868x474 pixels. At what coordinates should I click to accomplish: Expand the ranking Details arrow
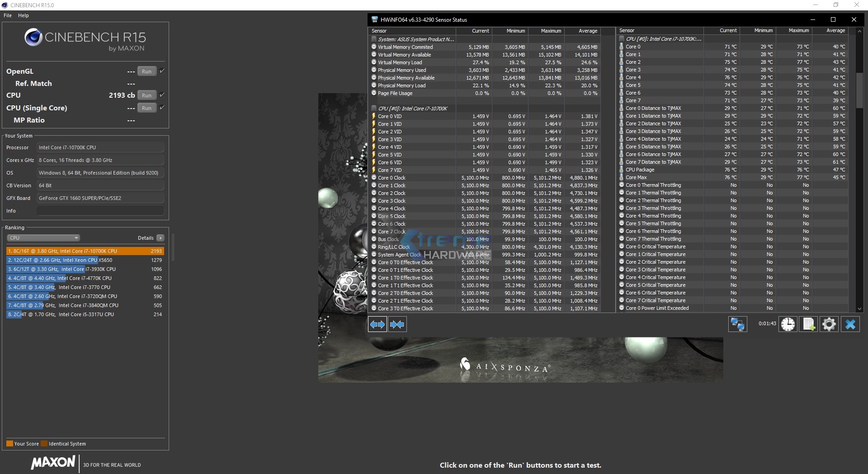point(160,238)
